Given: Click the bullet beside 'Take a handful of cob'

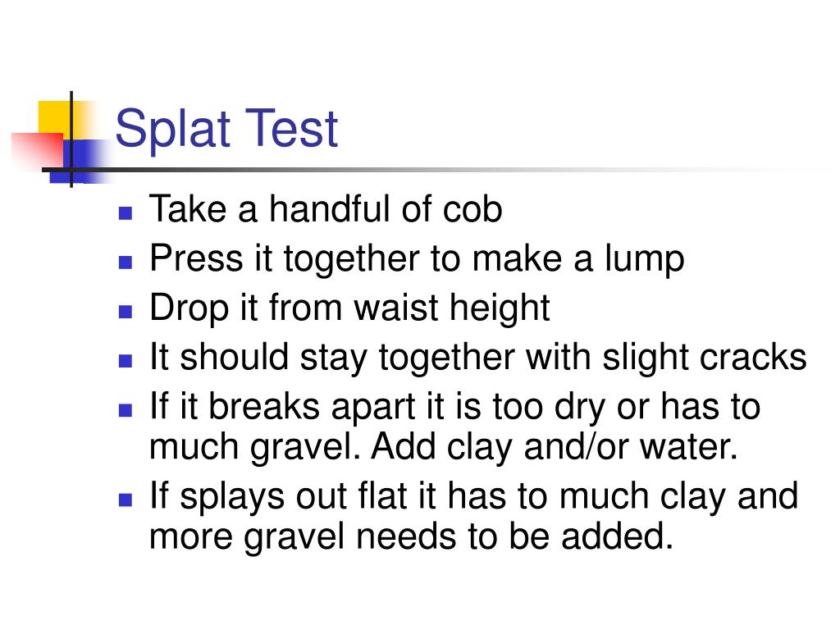Looking at the screenshot, I should (126, 213).
